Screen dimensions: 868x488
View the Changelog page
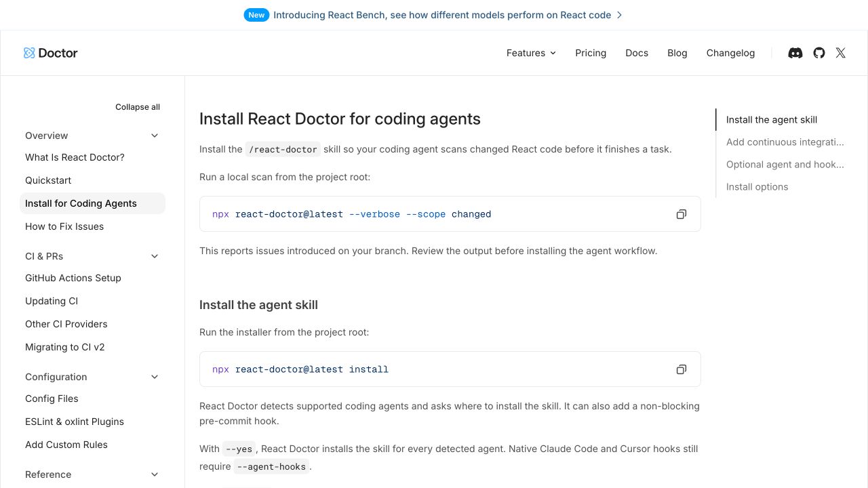point(730,53)
